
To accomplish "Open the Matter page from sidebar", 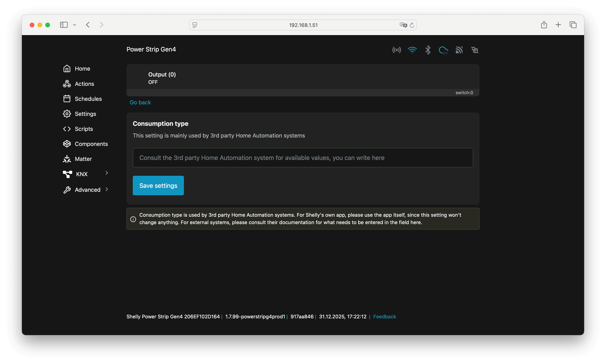I will [83, 159].
